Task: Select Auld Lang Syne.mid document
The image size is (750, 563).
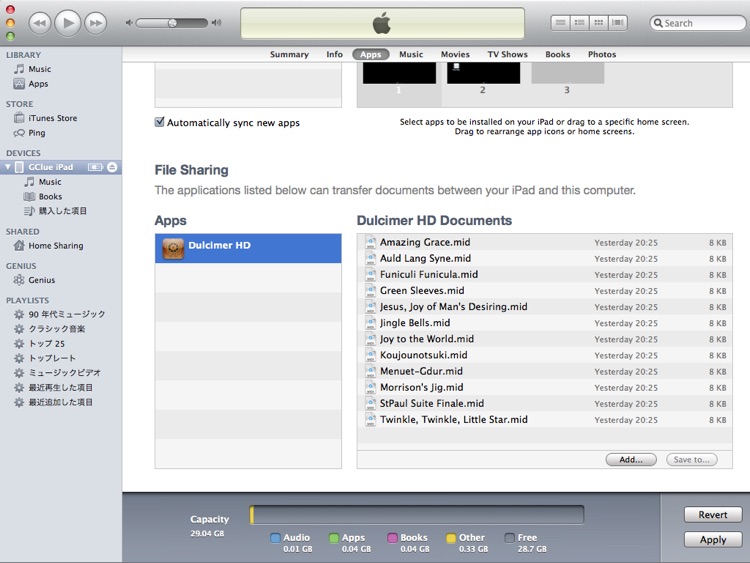Action: [x=544, y=258]
